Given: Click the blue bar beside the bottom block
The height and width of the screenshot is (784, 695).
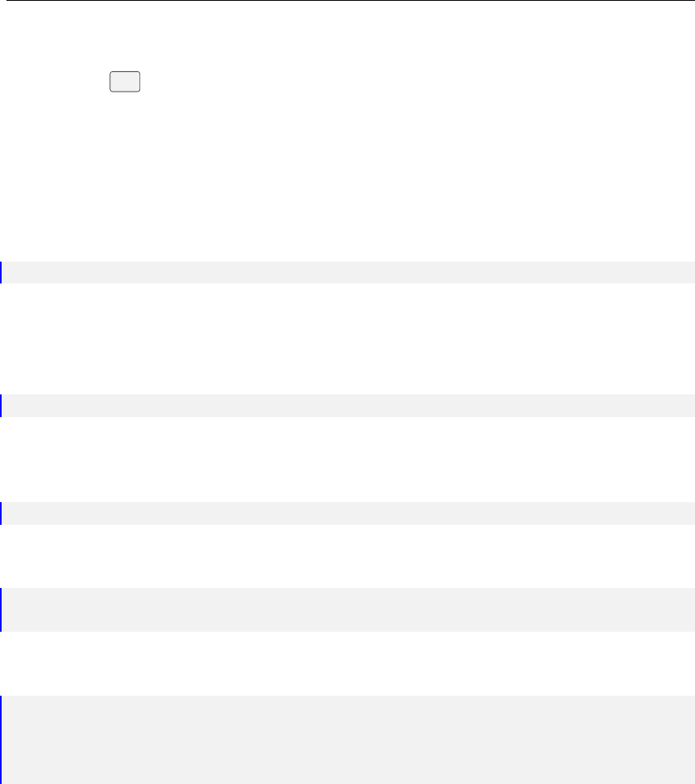Looking at the screenshot, I should click(x=1, y=739).
